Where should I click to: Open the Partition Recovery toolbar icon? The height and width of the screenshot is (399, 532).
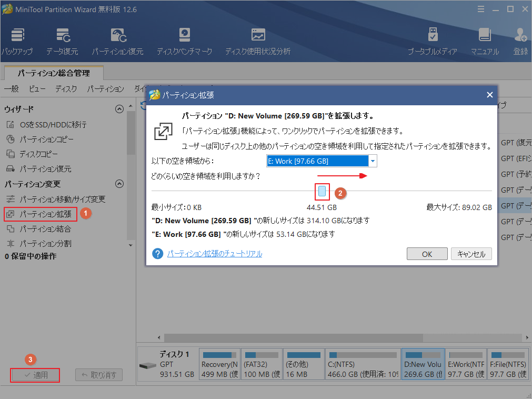pyautogui.click(x=118, y=42)
